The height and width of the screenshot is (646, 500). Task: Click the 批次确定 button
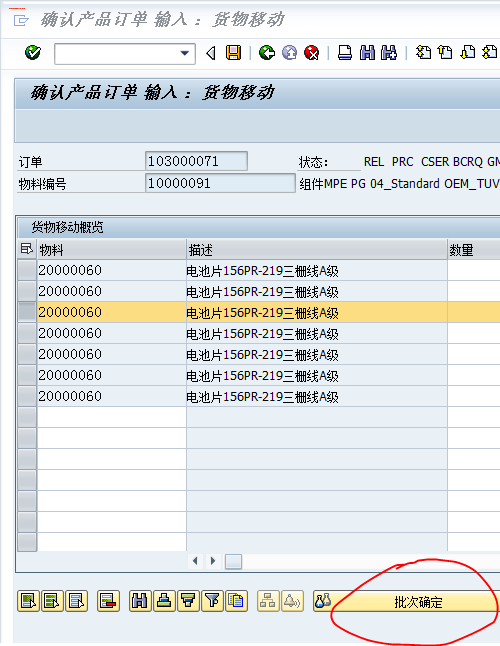418,602
